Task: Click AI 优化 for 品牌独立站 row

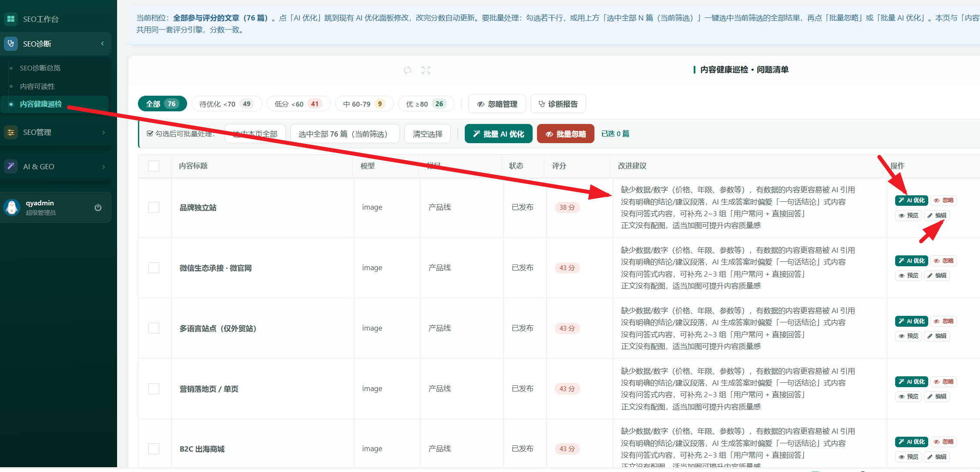Action: (x=912, y=201)
